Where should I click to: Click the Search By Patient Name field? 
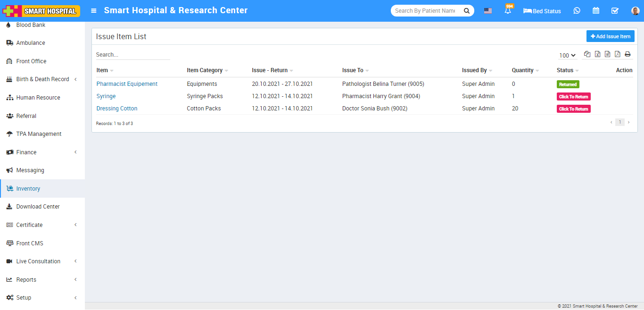coord(425,11)
